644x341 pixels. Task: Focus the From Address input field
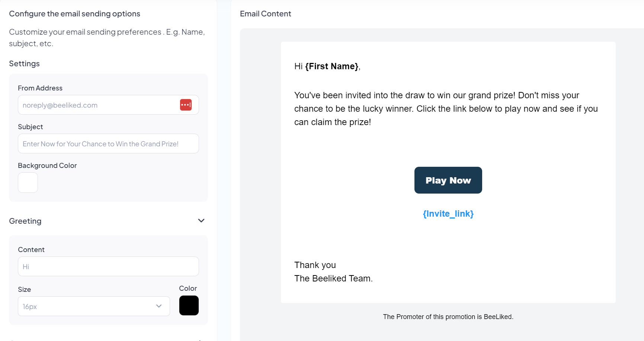[108, 105]
